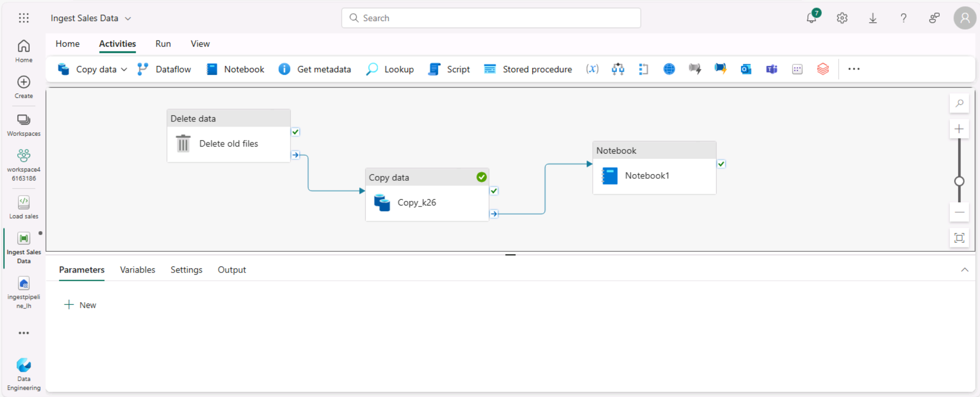The width and height of the screenshot is (980, 397).
Task: Open the sidebar more options ellipsis
Action: pyautogui.click(x=24, y=333)
